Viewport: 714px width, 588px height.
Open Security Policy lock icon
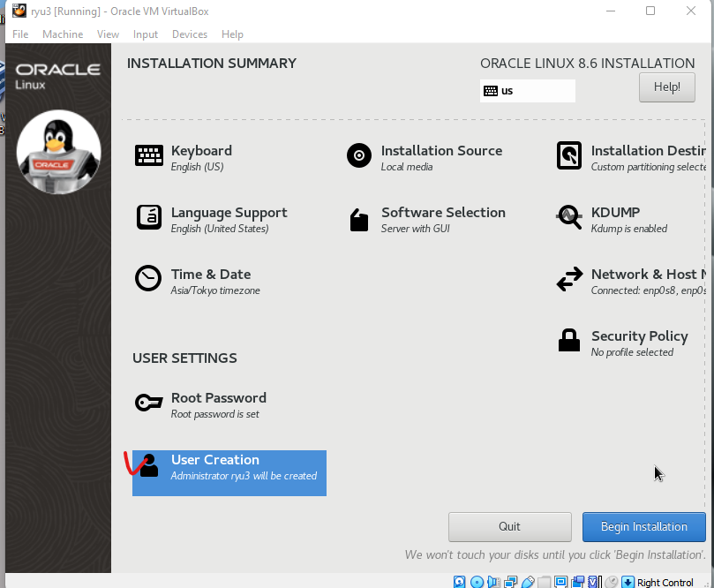tap(569, 340)
